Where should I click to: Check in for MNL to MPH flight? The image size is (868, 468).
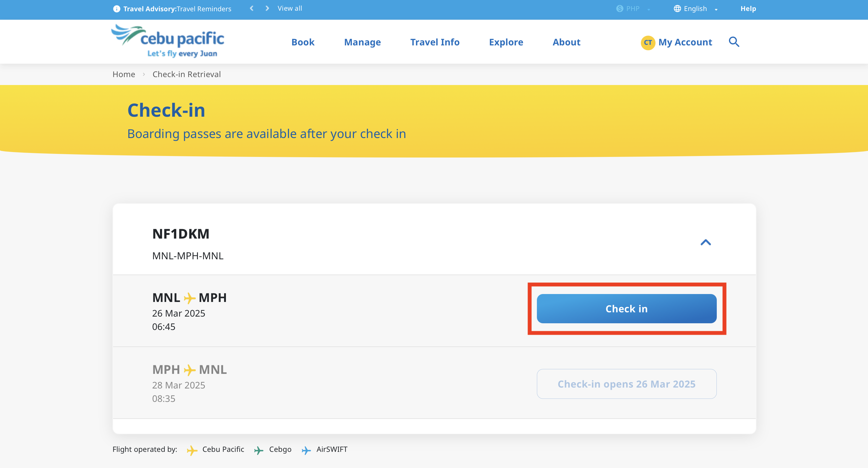coord(627,309)
